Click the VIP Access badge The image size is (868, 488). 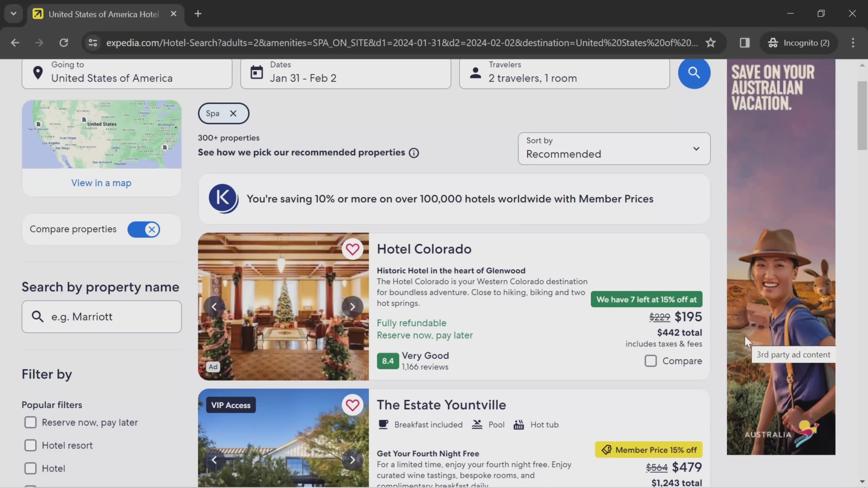pos(231,405)
